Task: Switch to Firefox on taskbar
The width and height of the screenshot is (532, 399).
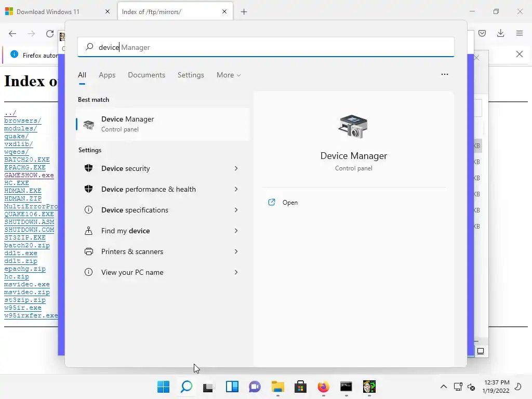Action: click(x=323, y=387)
